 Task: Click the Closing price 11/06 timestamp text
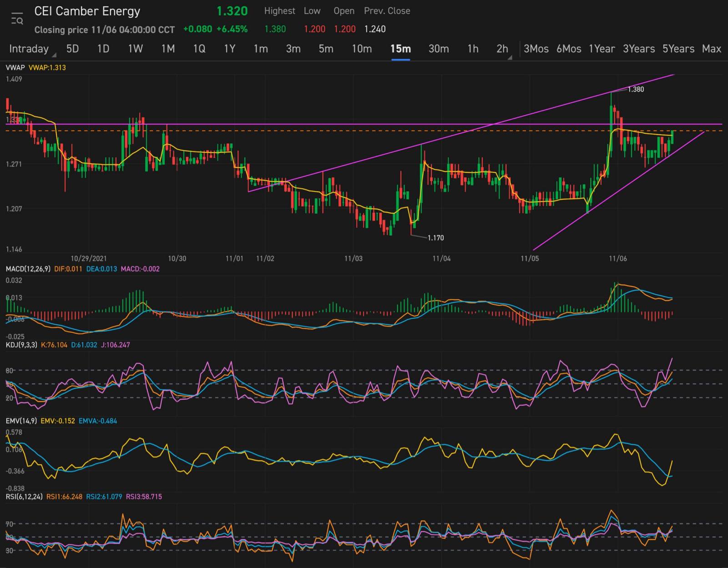point(105,30)
